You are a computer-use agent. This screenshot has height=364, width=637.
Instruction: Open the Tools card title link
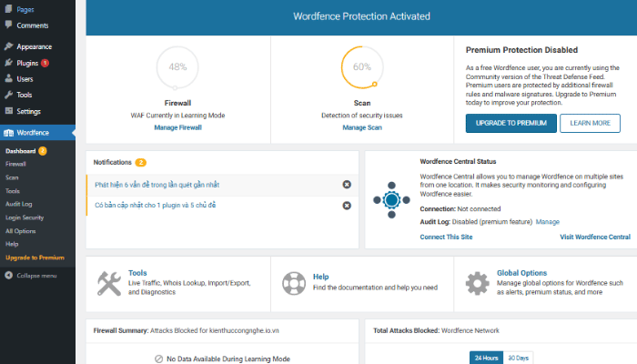click(137, 273)
